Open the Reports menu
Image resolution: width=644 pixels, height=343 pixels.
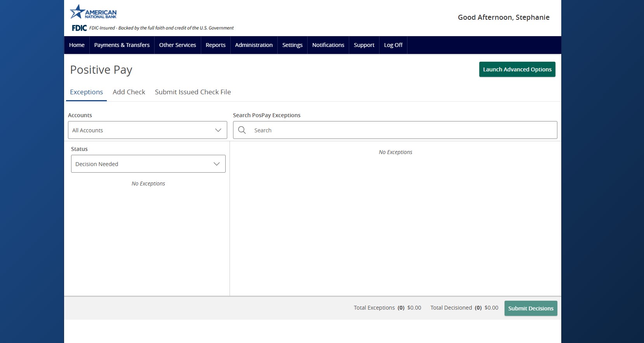click(x=216, y=45)
